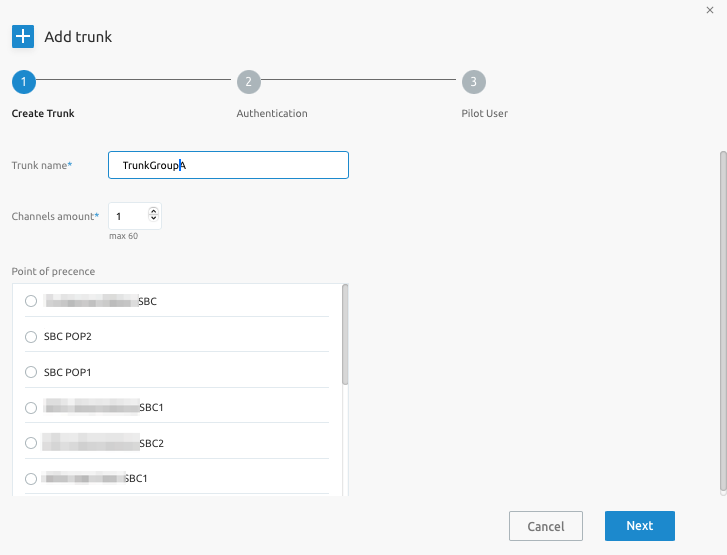Click the max 60 hint text
Viewport: 727px width, 555px height.
pos(123,236)
